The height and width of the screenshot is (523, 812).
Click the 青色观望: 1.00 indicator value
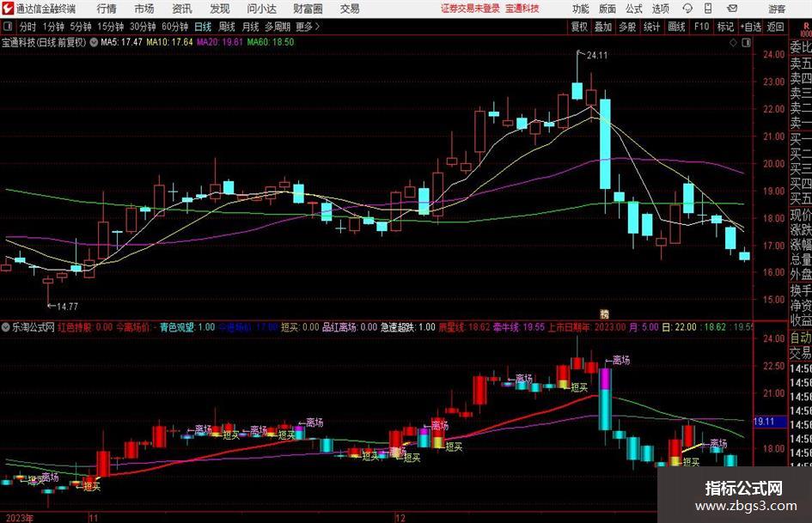coord(187,327)
